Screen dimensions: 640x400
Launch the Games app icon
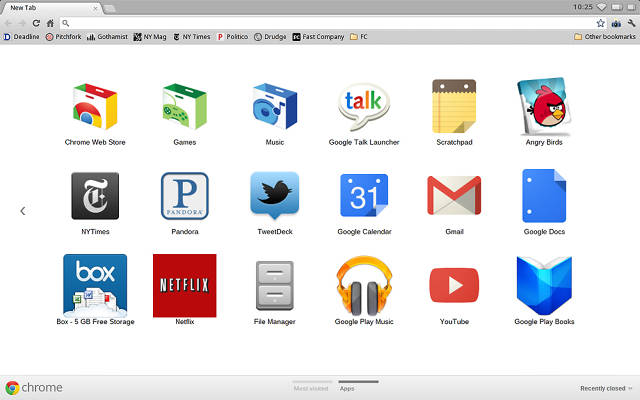coord(185,106)
